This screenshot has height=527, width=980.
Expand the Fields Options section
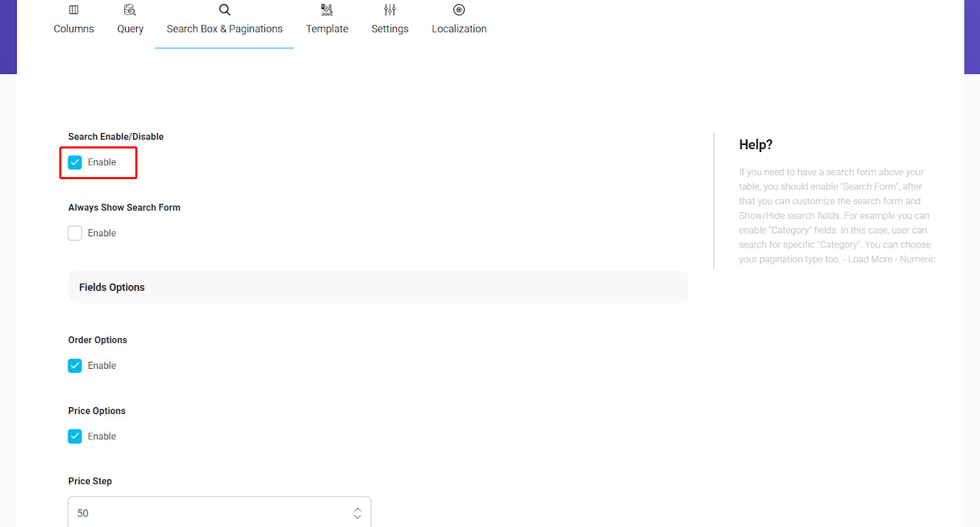pyautogui.click(x=377, y=287)
